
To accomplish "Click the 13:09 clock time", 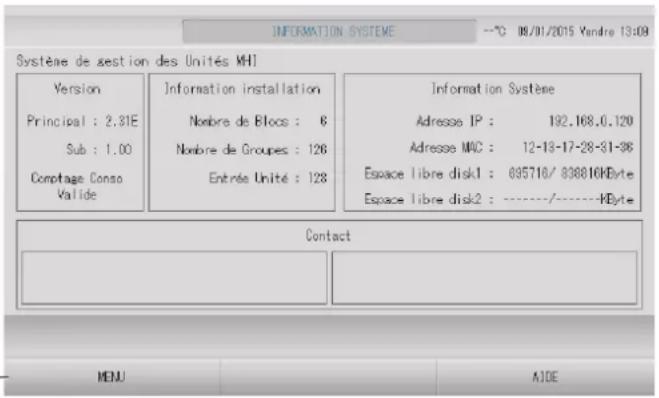I will [x=634, y=31].
